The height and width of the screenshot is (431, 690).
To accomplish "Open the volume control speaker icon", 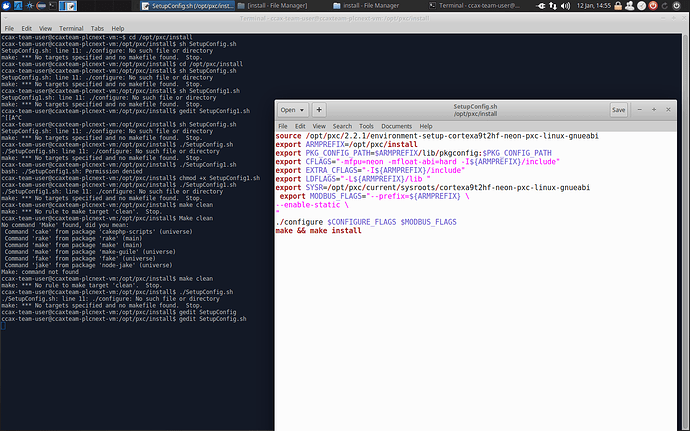I will click(x=565, y=6).
